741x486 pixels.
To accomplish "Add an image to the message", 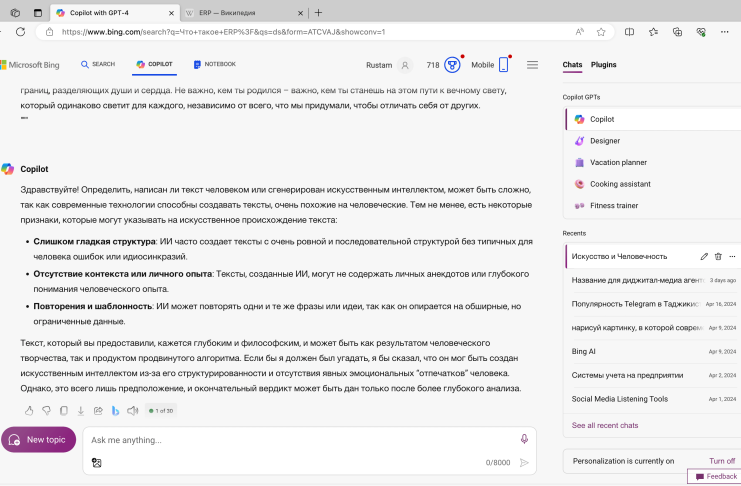I will coord(96,462).
